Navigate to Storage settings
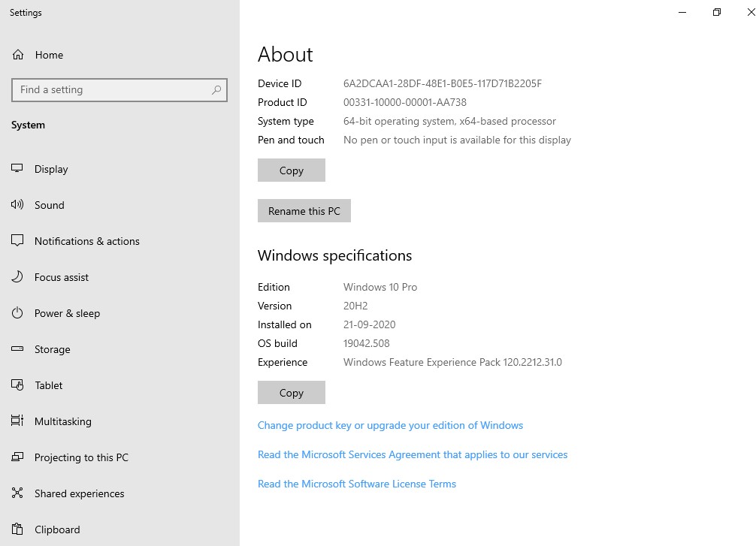 119,349
